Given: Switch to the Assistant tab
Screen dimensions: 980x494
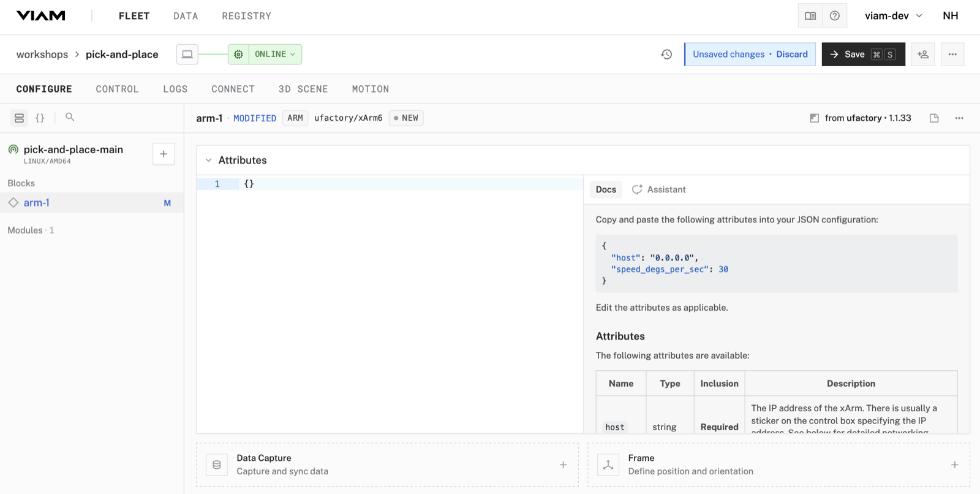Looking at the screenshot, I should click(659, 189).
